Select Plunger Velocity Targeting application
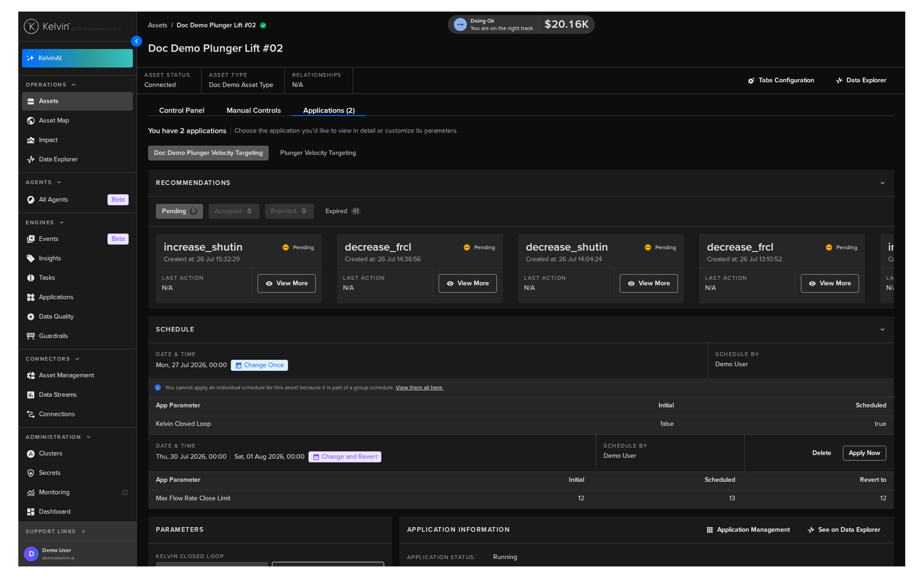 point(318,153)
